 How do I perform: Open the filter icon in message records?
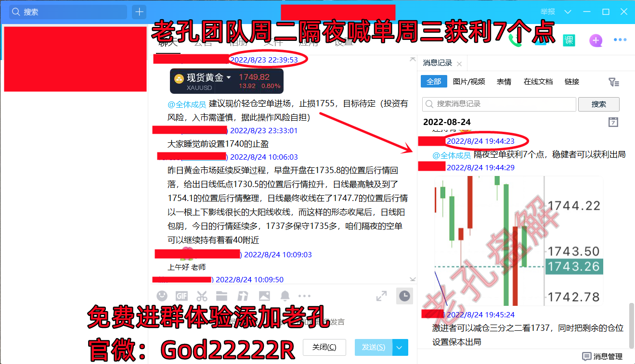(x=613, y=82)
